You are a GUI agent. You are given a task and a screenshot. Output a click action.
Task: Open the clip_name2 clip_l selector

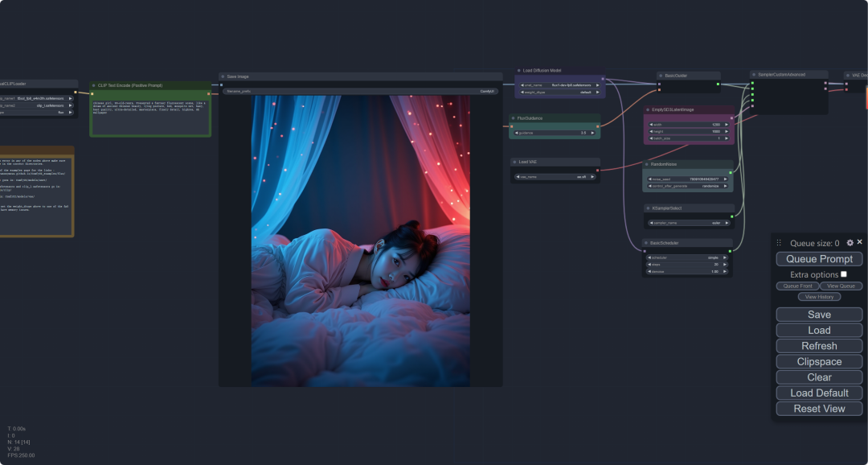tap(35, 105)
